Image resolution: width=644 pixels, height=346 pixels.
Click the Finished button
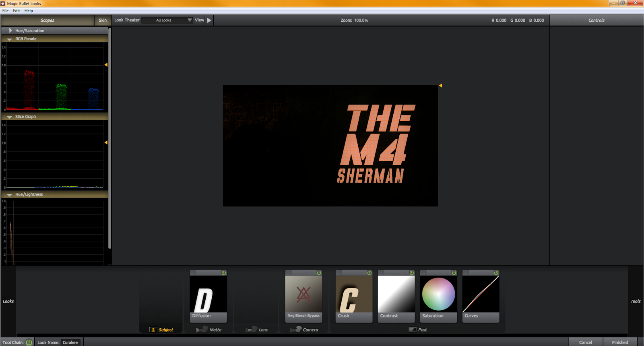[x=620, y=342]
